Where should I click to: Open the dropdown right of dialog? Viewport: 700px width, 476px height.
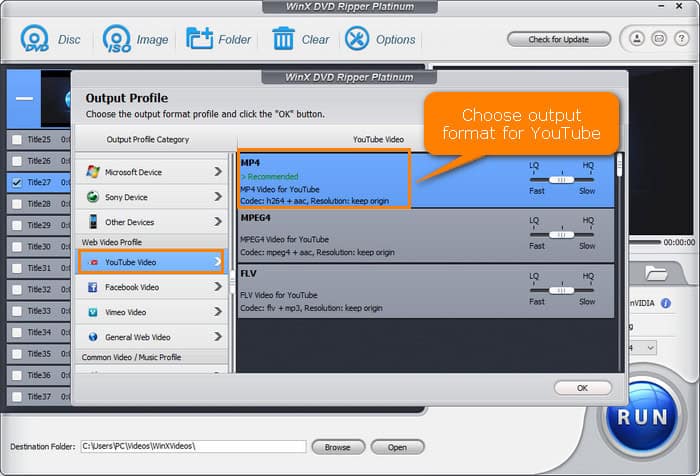(650, 347)
